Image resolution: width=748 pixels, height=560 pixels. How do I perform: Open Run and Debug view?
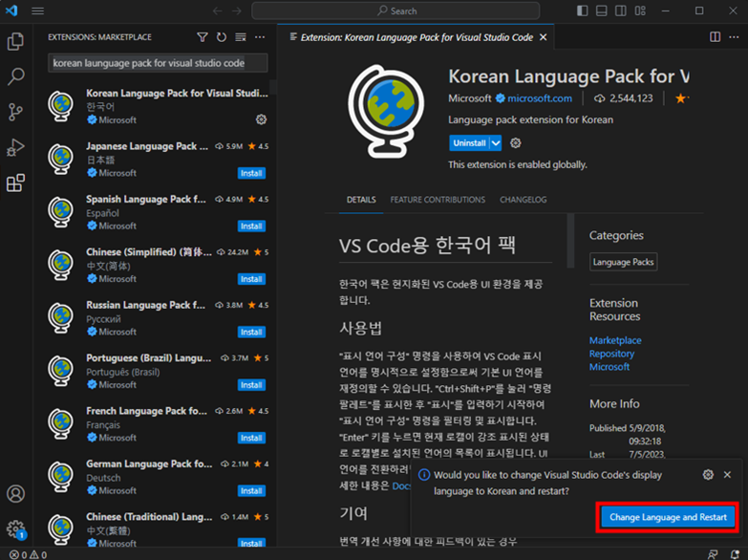pyautogui.click(x=15, y=147)
